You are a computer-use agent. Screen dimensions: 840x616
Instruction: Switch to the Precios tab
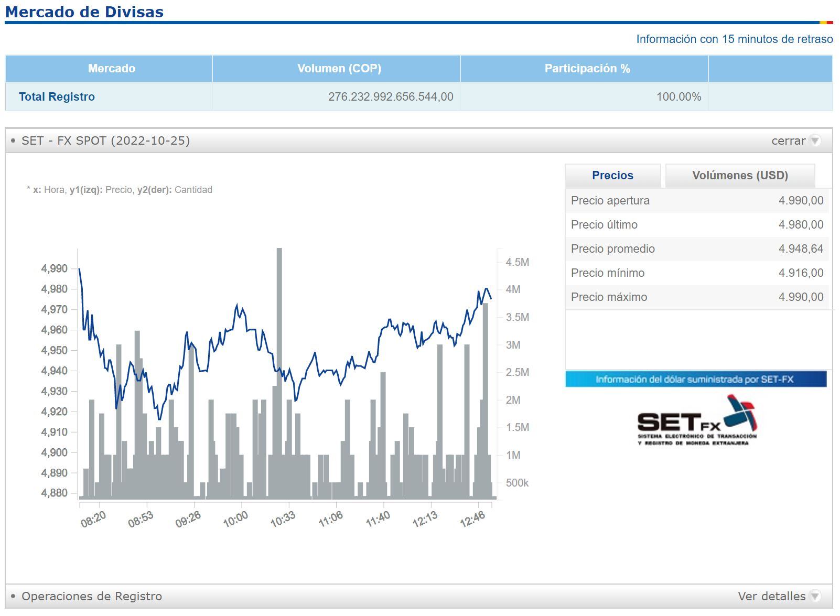pyautogui.click(x=612, y=176)
